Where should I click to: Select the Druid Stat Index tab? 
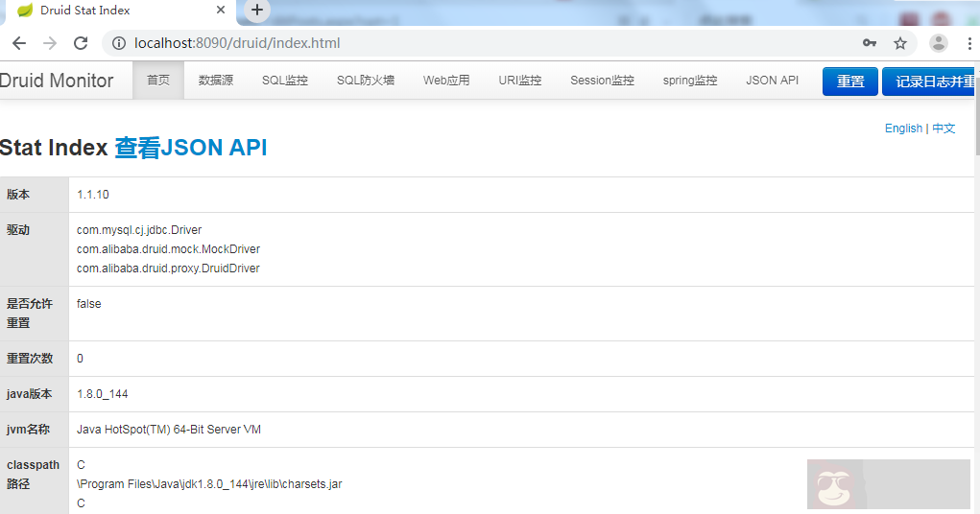(x=119, y=11)
